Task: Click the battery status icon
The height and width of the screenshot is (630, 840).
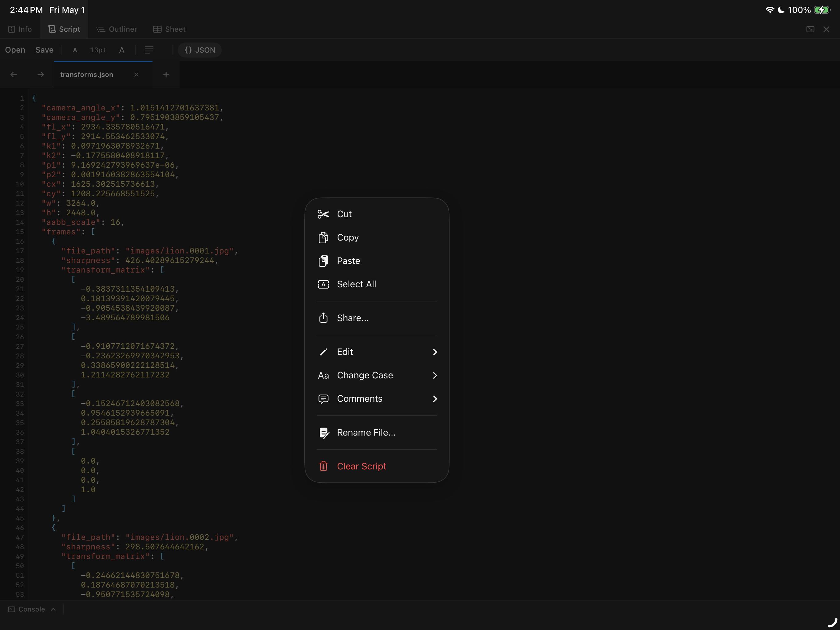Action: 822,10
